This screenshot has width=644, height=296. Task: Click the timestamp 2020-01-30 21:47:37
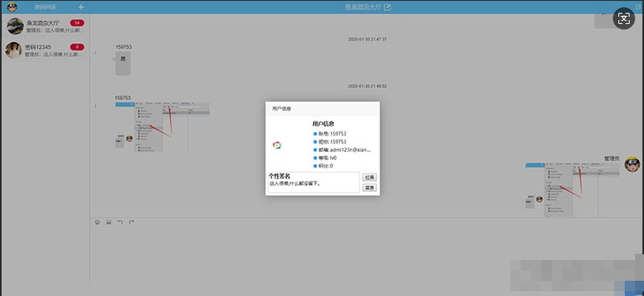click(x=367, y=39)
